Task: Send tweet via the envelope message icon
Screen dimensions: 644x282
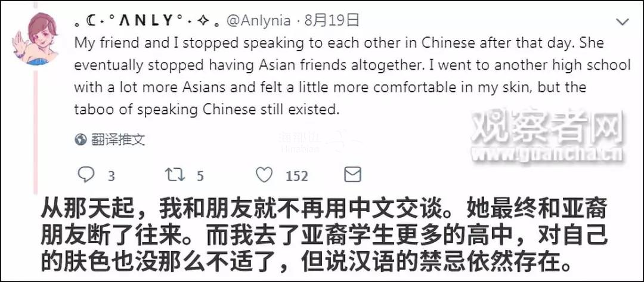Action: pyautogui.click(x=353, y=175)
